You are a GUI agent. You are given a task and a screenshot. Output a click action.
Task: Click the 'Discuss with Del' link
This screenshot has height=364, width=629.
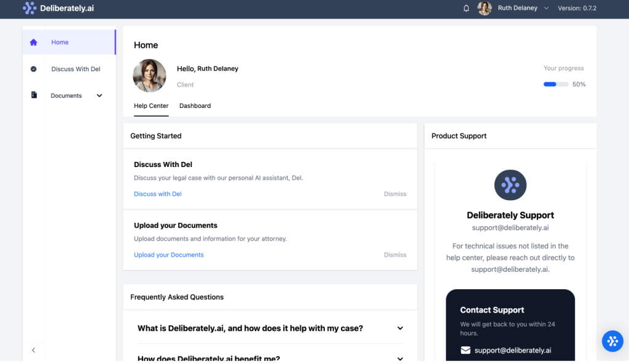click(x=158, y=194)
